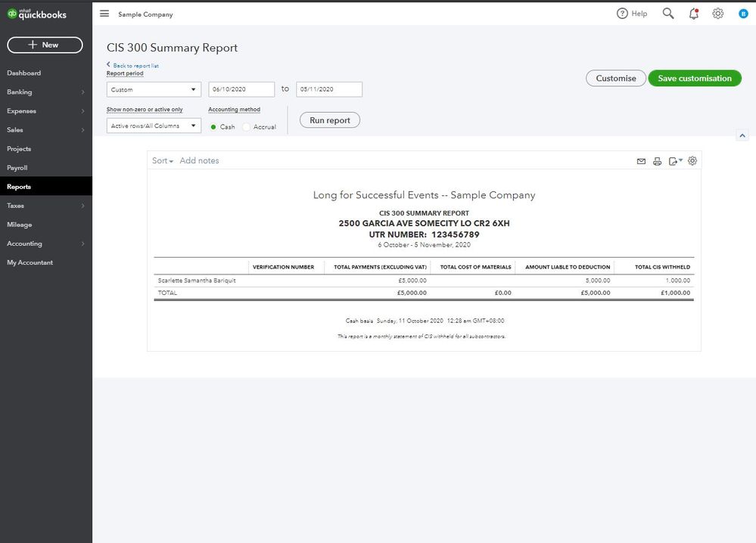This screenshot has width=756, height=543.
Task: Click the report title Long for Successful Events
Action: point(424,195)
